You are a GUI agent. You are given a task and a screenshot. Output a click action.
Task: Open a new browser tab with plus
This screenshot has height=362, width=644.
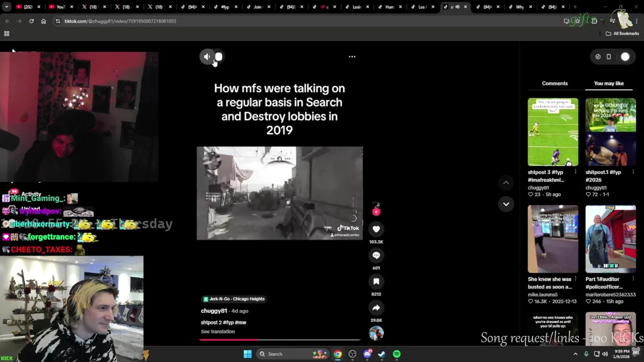pyautogui.click(x=575, y=7)
